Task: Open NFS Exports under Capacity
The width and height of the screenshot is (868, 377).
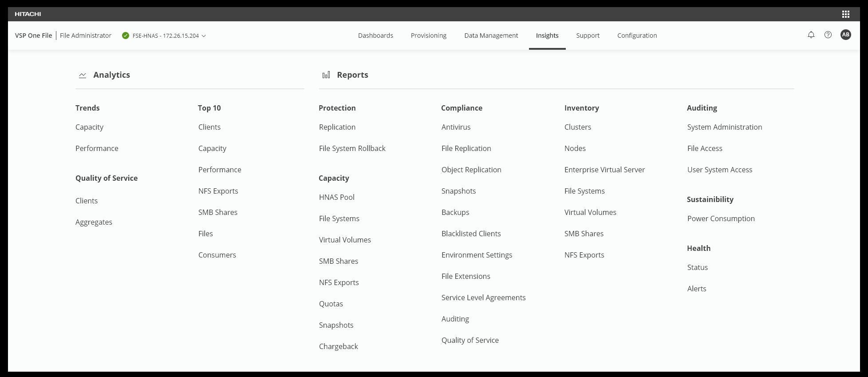Action: [x=339, y=282]
